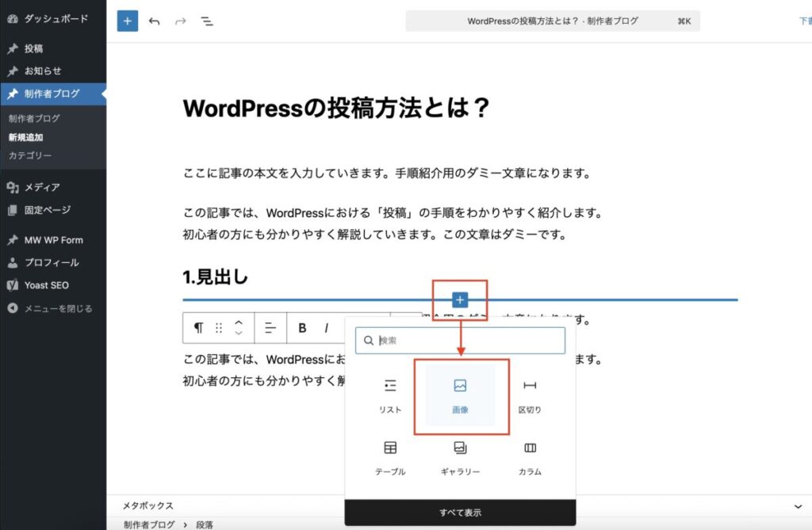Open お知らせ menu in the sidebar
Image resolution: width=812 pixels, height=530 pixels.
pos(52,71)
